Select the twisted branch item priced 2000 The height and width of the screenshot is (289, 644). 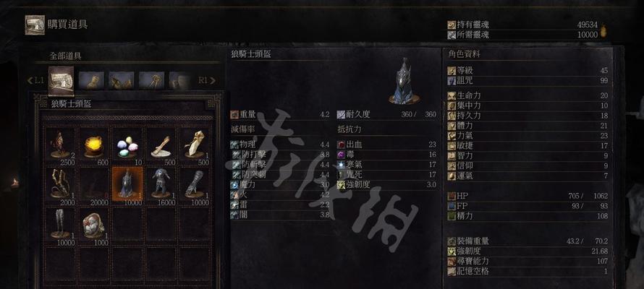(60, 186)
